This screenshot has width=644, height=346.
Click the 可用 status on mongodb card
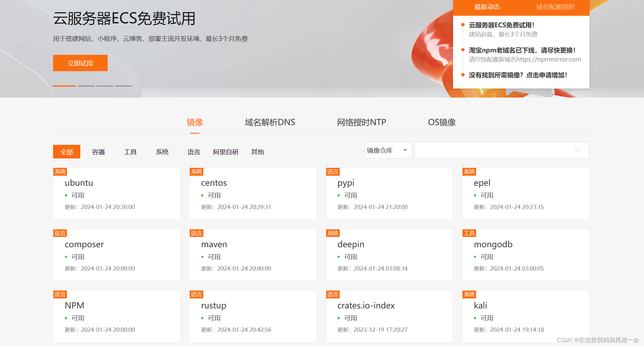click(487, 257)
